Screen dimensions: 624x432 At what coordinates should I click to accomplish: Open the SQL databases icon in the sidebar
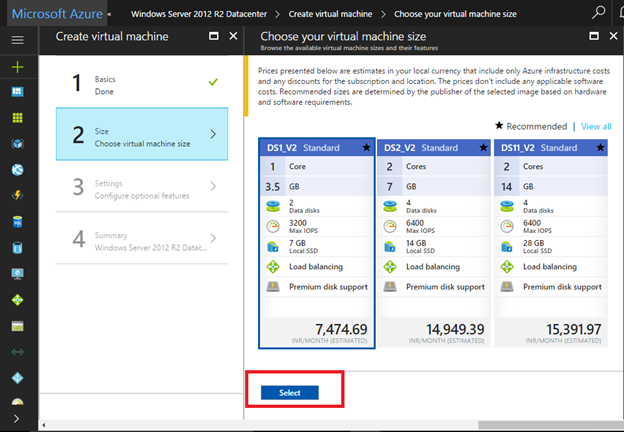(x=18, y=222)
